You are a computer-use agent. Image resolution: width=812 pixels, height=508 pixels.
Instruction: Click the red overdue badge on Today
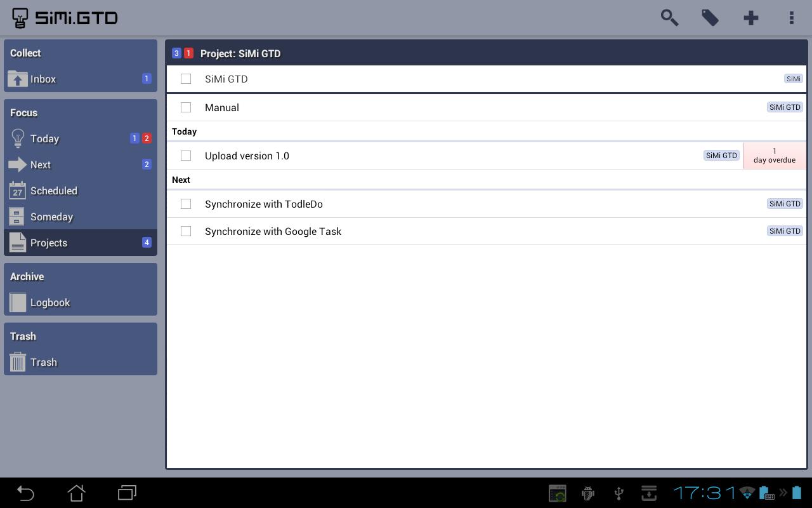coord(147,138)
